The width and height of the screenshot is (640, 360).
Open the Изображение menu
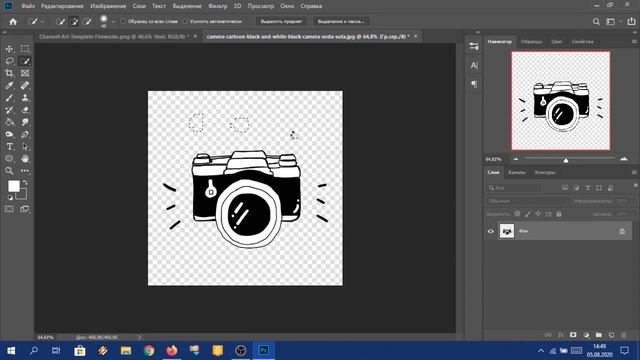click(x=108, y=6)
